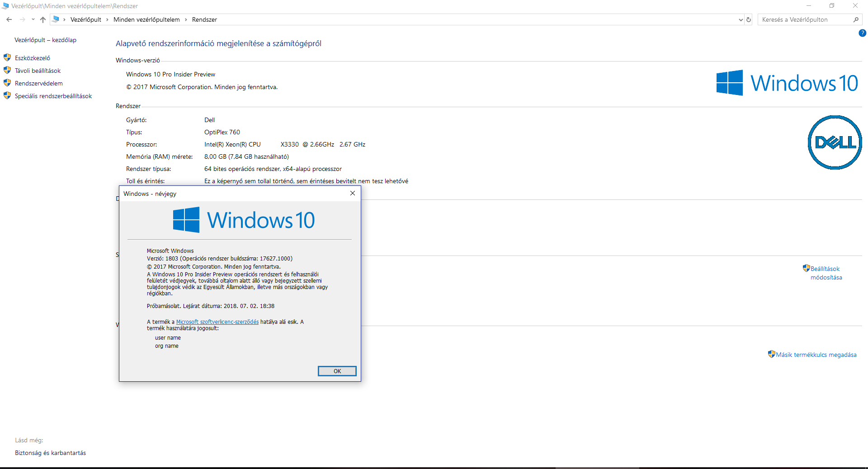Click the Microsoft Windows line in the dialog
868x469 pixels.
[x=170, y=251]
